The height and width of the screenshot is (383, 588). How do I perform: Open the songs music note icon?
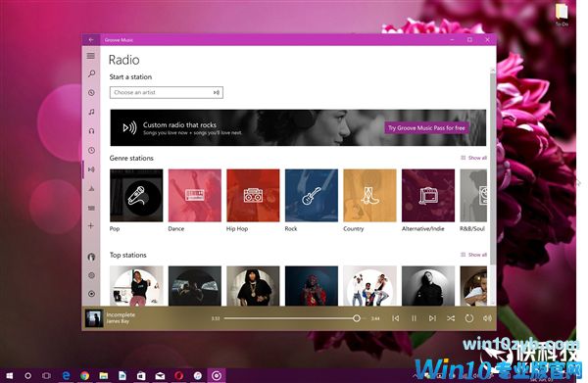pyautogui.click(x=91, y=112)
